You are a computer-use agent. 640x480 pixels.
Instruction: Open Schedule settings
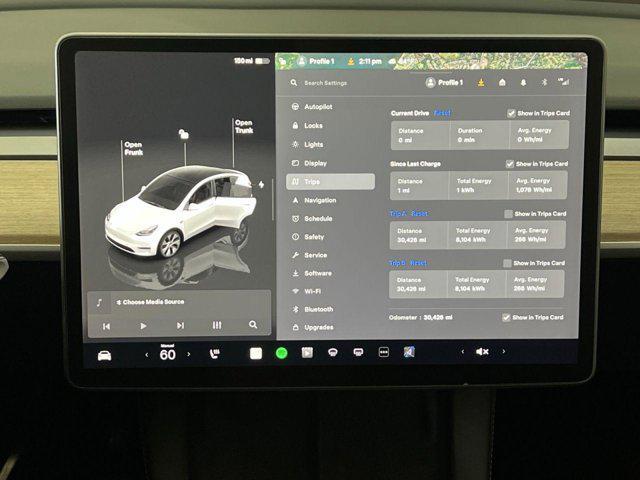[313, 219]
